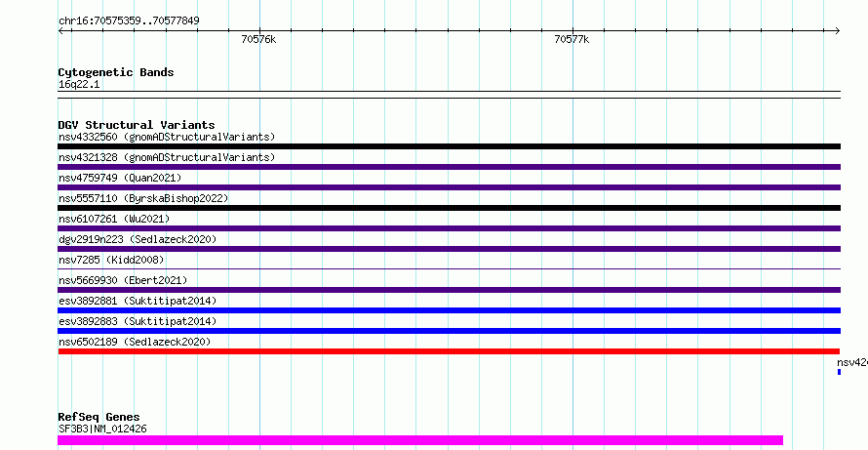Click the nsv4332560 gnomAD variant label
This screenshot has width=868, height=450.
click(x=167, y=137)
